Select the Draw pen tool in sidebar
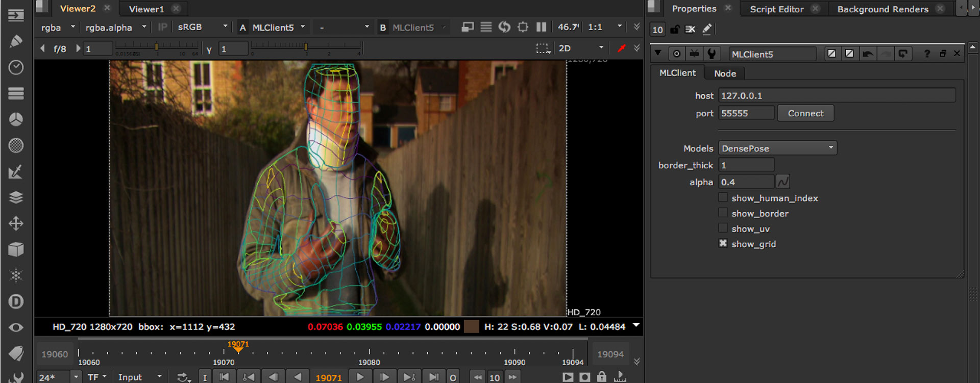Viewport: 980px width, 383px height. 16,41
